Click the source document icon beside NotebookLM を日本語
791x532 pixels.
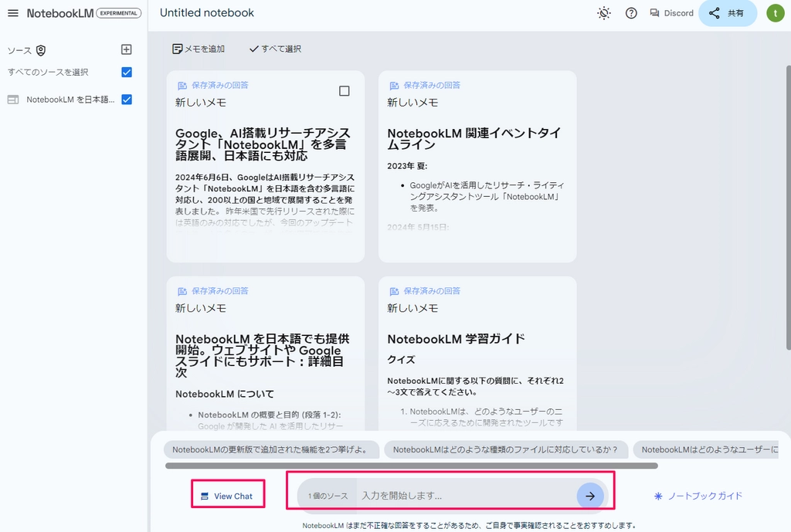[13, 100]
